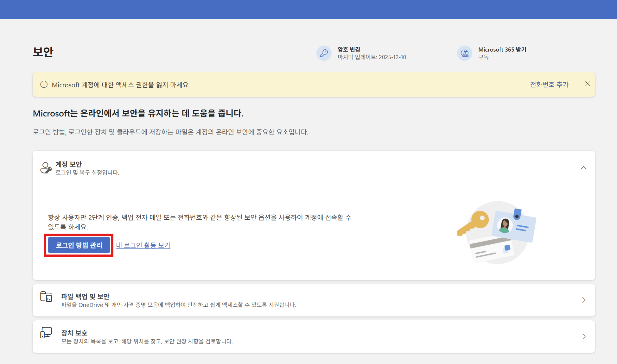Open 내 로그인 활동 보기 link
Viewport: 617px width, 364px height.
[143, 245]
